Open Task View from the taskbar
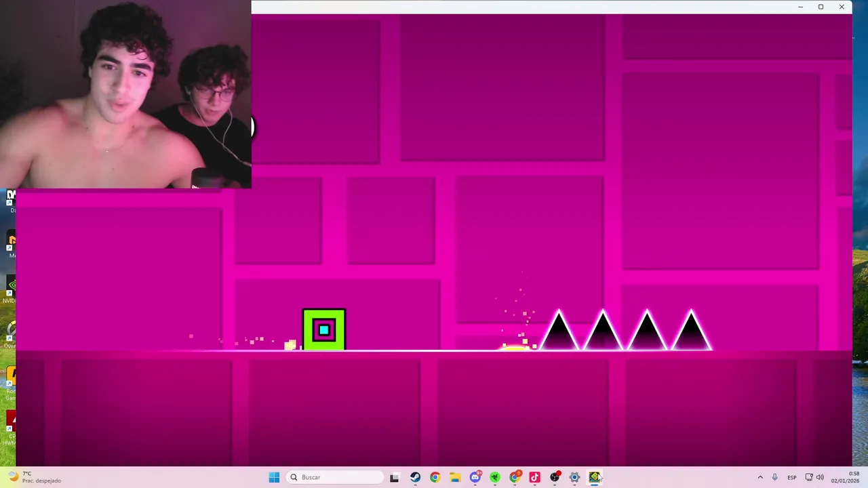The image size is (868, 488). click(395, 477)
